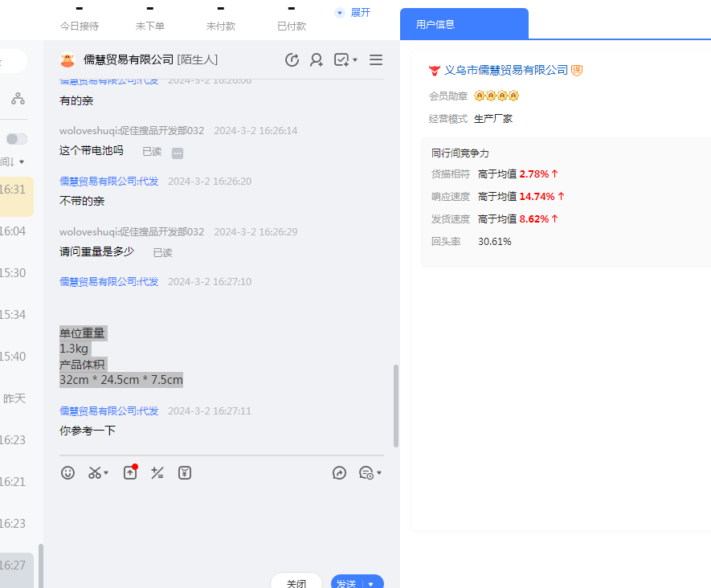Click the chat message area scrollbar

coord(395,406)
